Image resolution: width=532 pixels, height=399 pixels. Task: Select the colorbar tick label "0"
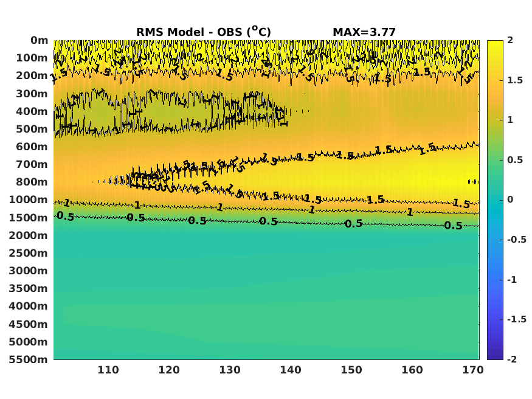point(510,200)
